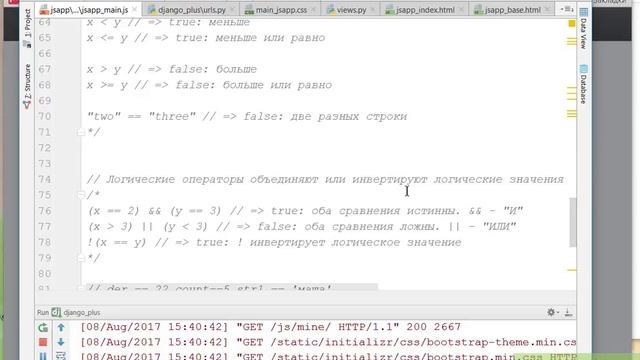This screenshot has height=360, width=640.
Task: Toggle soft wraps in the Run console
Action: (x=61, y=356)
